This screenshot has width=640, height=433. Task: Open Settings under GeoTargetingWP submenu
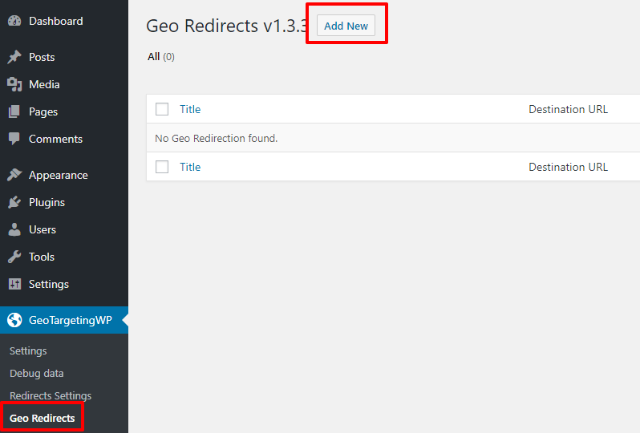28,351
